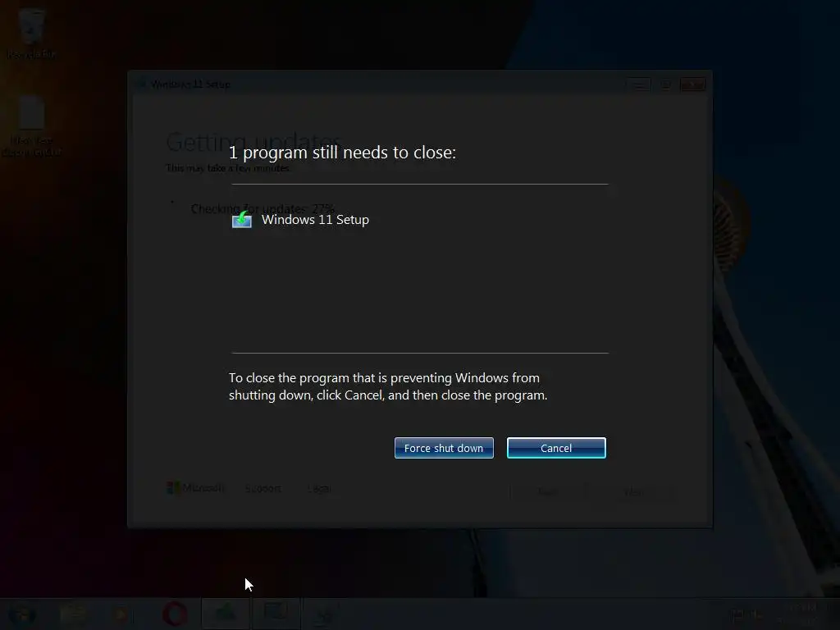The height and width of the screenshot is (630, 840).
Task: Open the dimmed Recycle Bin desktop icon
Action: tap(31, 33)
